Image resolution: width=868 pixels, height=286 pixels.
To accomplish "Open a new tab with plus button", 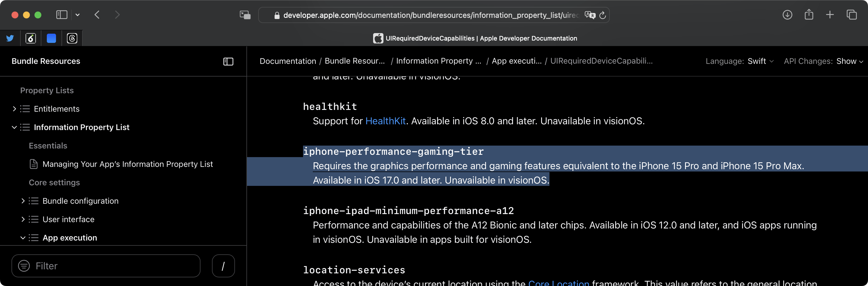I will click(830, 15).
